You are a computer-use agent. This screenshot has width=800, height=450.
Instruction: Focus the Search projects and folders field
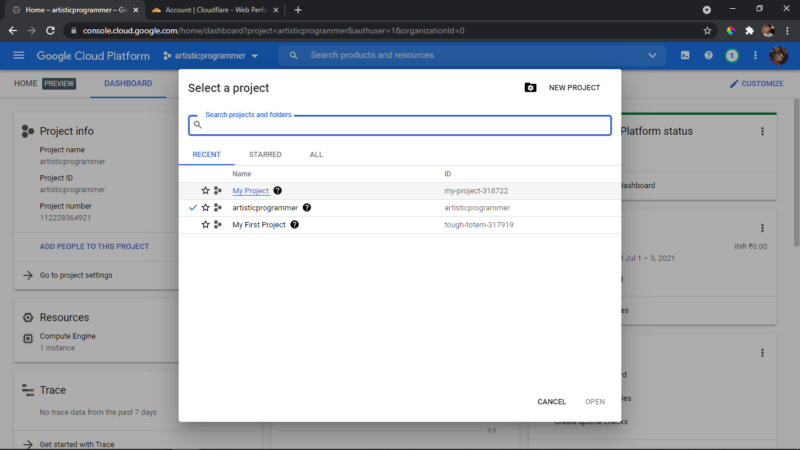(x=399, y=125)
